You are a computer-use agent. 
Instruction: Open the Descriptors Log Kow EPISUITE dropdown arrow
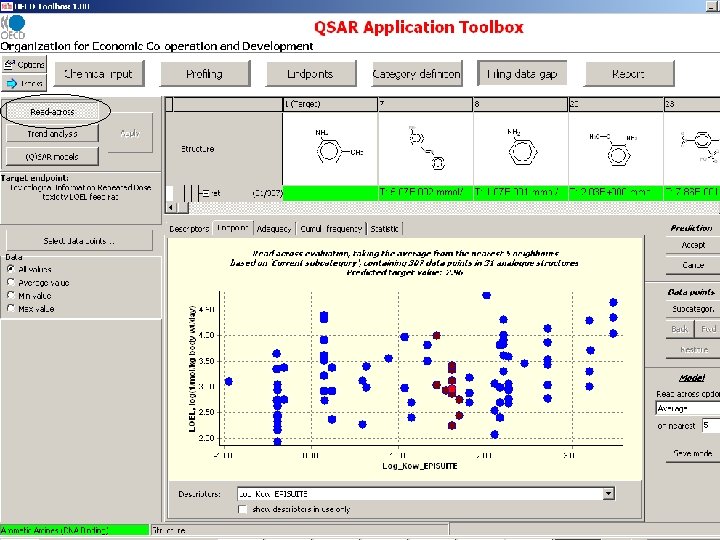608,494
